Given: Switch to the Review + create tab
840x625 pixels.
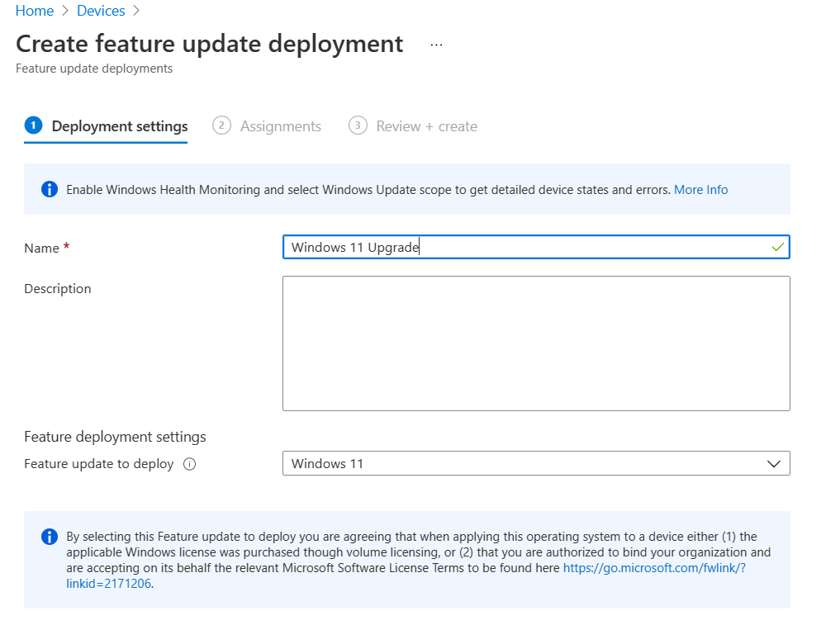Looking at the screenshot, I should coord(412,126).
